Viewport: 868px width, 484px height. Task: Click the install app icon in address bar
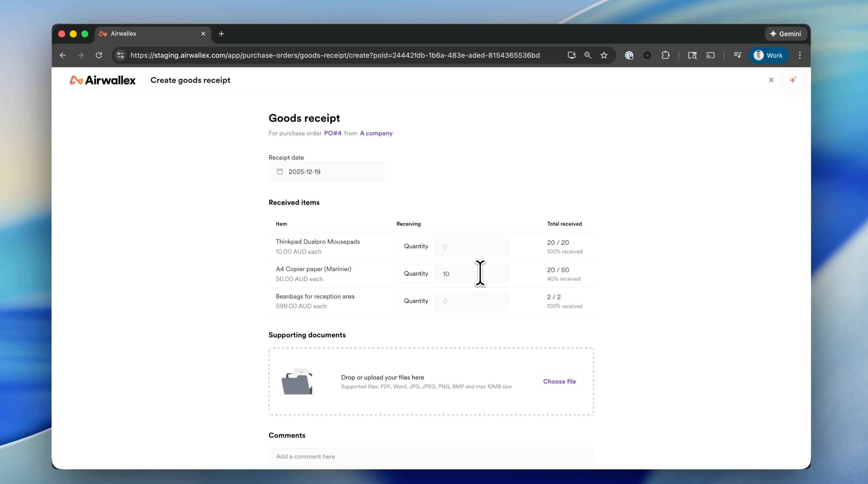572,55
